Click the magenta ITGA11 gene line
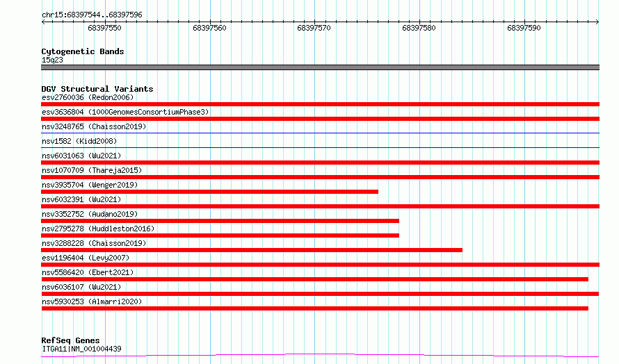 (x=320, y=356)
